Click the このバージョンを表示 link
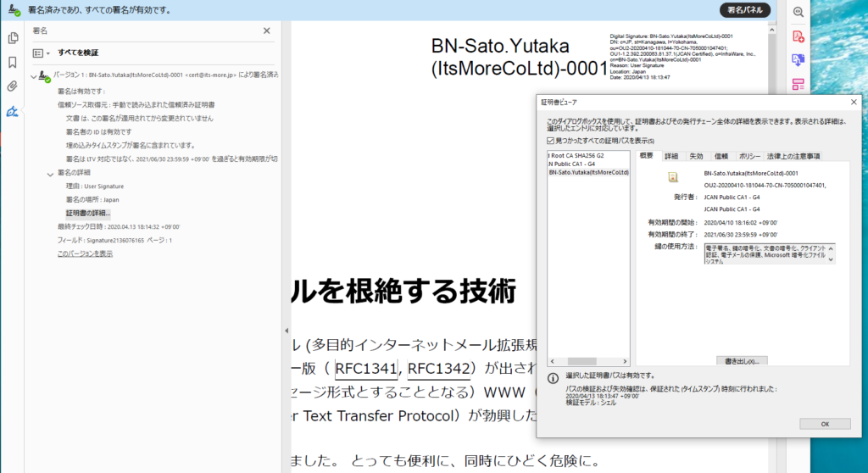The height and width of the screenshot is (473, 868). coord(85,253)
